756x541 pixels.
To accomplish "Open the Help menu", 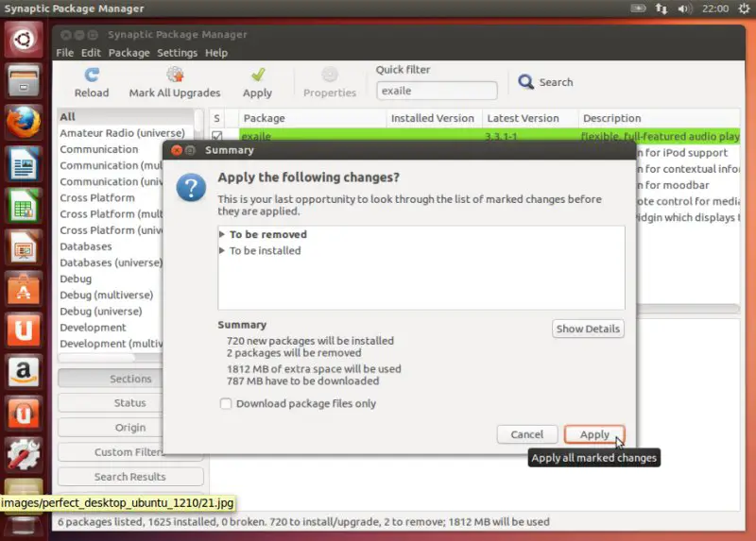I will click(216, 53).
